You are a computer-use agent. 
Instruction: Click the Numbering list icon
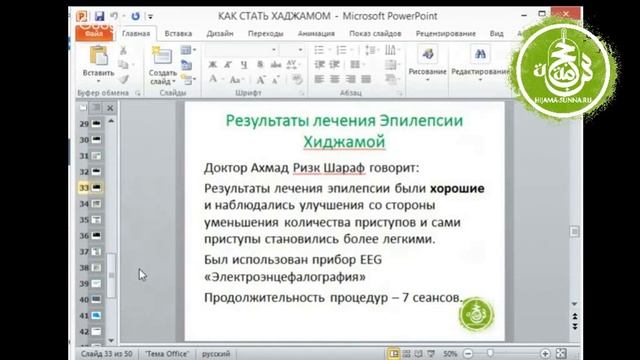coord(342,50)
